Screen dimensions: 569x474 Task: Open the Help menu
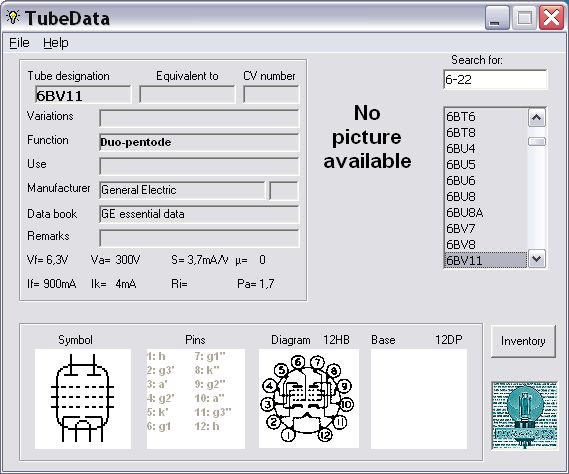(x=56, y=43)
